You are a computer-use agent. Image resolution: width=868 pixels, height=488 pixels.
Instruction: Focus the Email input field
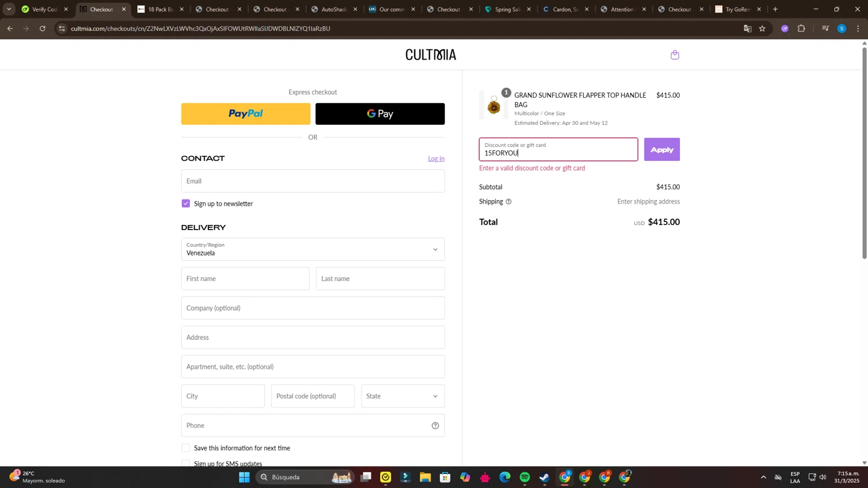tap(312, 181)
